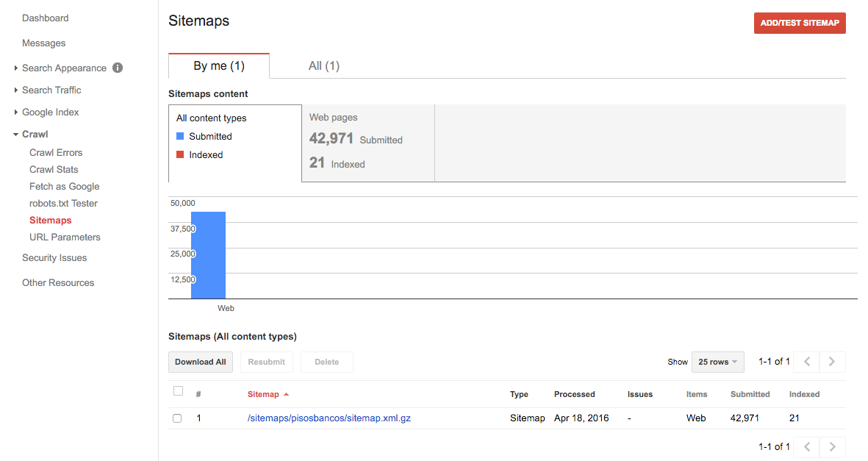868x461 pixels.
Task: Open the '25 rows' dropdown
Action: coord(717,361)
